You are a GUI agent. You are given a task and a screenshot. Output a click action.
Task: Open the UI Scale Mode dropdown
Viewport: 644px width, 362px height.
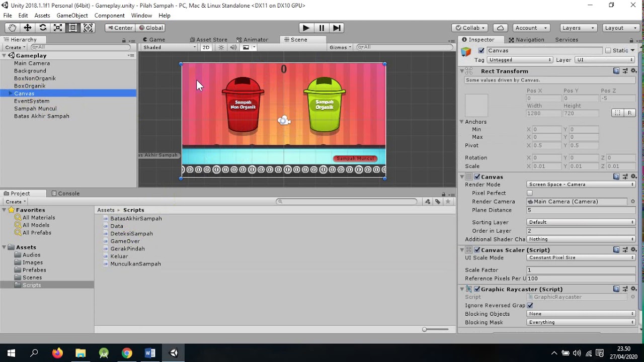click(x=581, y=258)
